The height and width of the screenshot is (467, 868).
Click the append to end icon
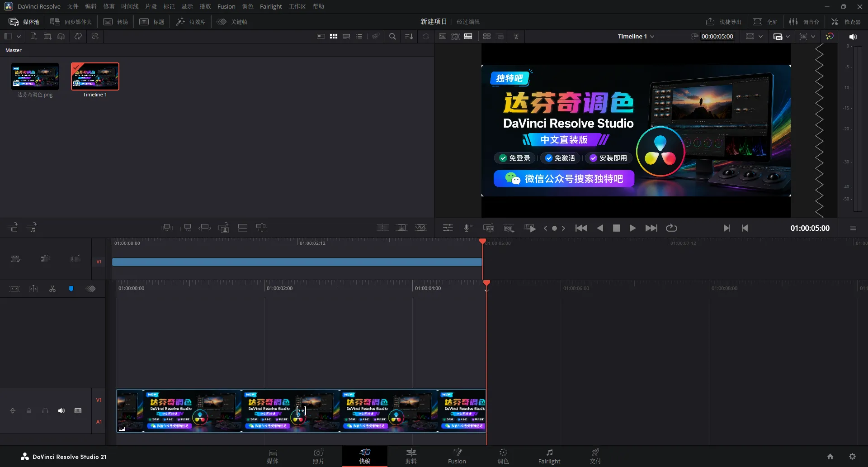pyautogui.click(x=186, y=228)
